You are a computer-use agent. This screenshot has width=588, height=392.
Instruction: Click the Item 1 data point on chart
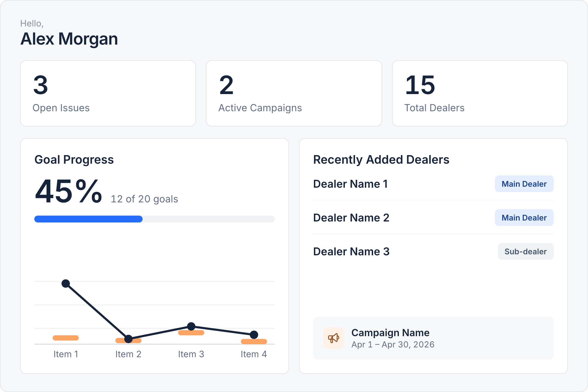point(66,283)
